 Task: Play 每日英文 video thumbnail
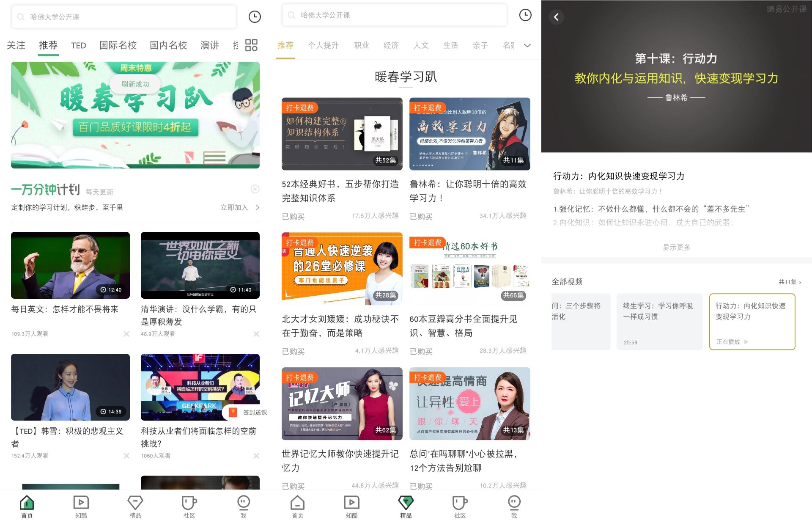pos(70,265)
